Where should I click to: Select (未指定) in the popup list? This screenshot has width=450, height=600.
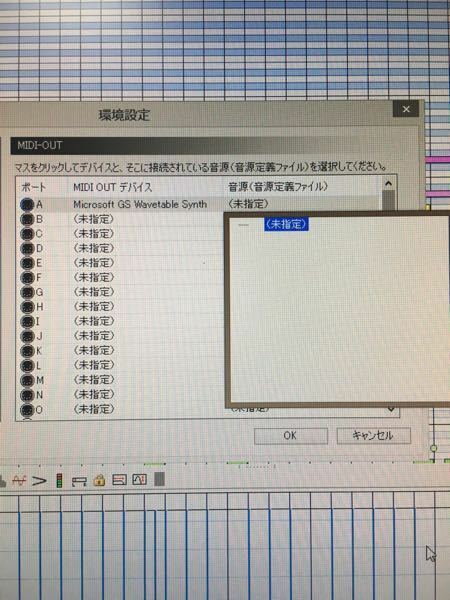pos(287,224)
